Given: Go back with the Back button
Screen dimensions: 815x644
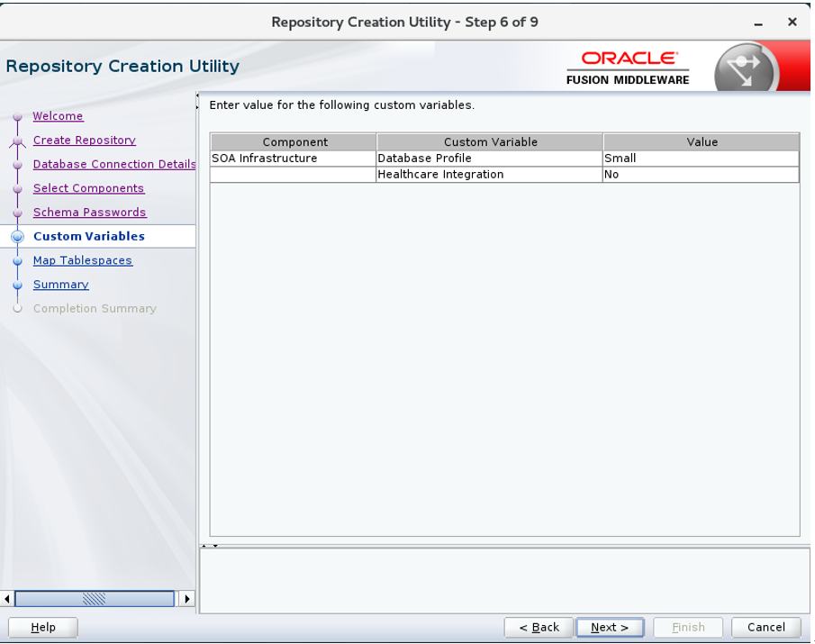Looking at the screenshot, I should pyautogui.click(x=539, y=628).
